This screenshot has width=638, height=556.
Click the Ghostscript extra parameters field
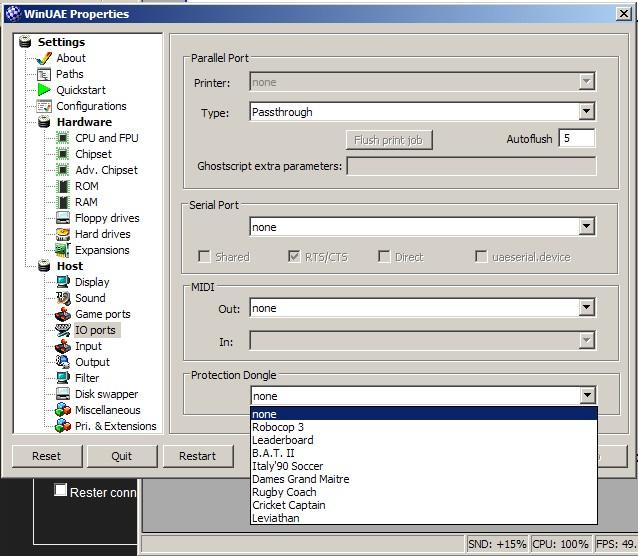coord(472,166)
